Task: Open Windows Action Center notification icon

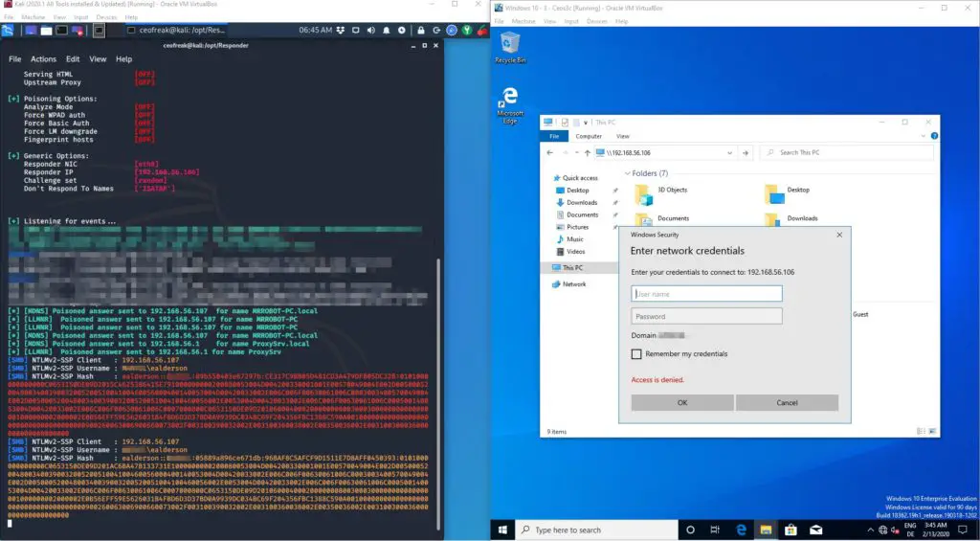Action: tap(963, 530)
